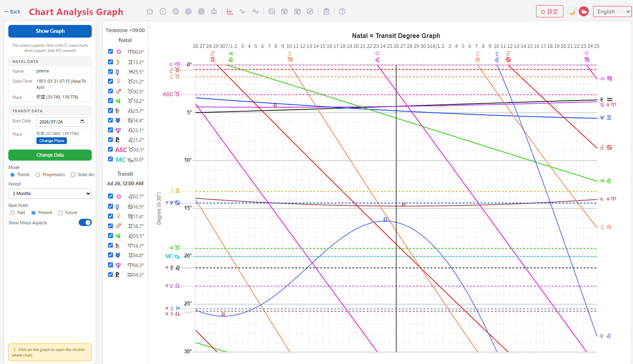Click the Chart Analysis Graph heading
The width and height of the screenshot is (633, 364).
(76, 12)
